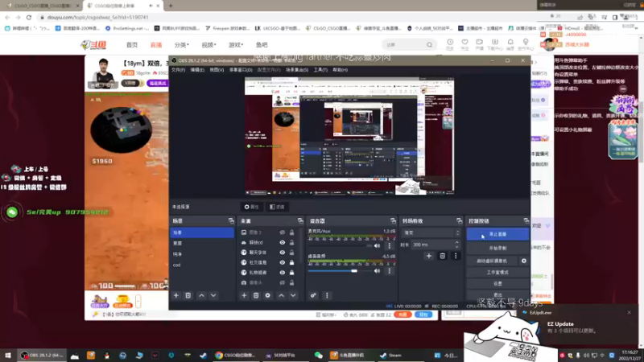Add a scene transition with the plus icon

429,256
